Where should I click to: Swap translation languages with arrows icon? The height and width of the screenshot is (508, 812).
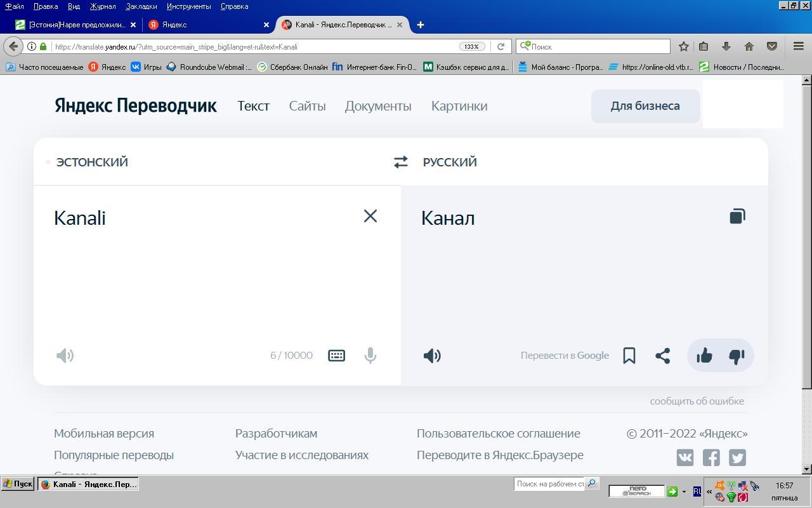pyautogui.click(x=400, y=162)
